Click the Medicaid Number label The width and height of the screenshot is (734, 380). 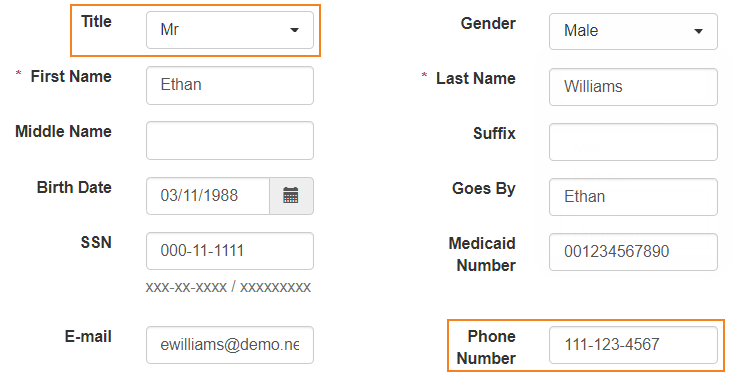click(x=483, y=254)
